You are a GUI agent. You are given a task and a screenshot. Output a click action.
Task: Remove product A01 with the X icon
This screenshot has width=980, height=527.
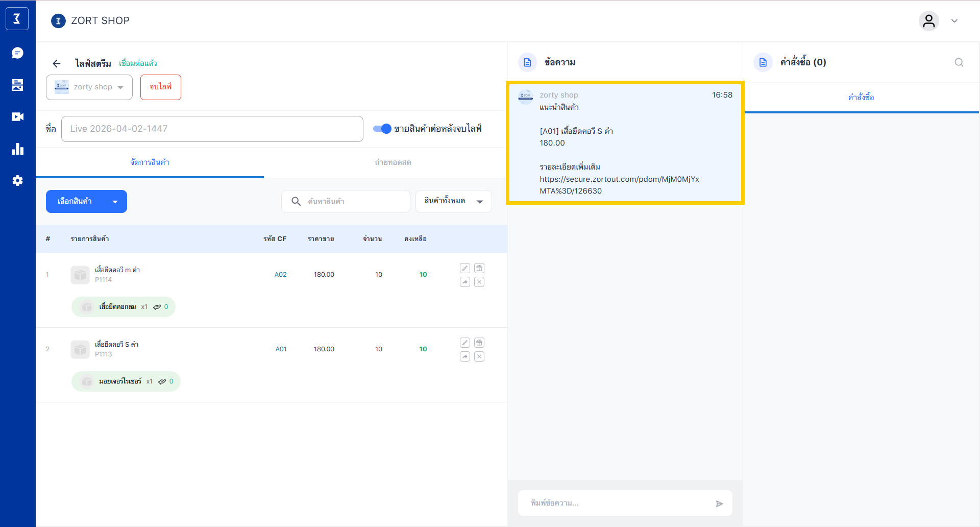(479, 356)
